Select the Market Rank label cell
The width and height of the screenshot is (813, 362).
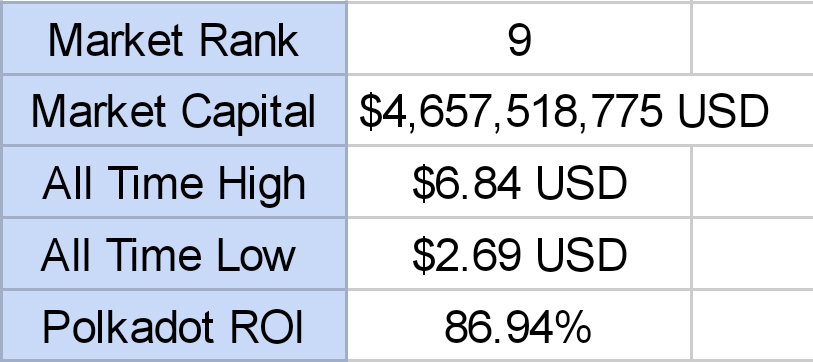point(175,39)
